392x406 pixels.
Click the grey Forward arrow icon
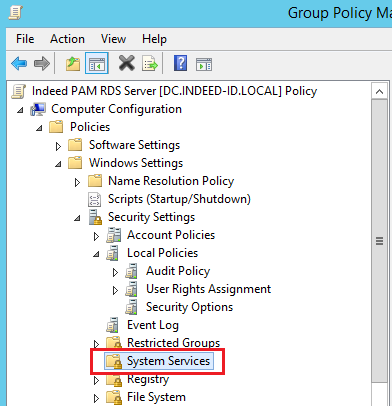point(42,63)
